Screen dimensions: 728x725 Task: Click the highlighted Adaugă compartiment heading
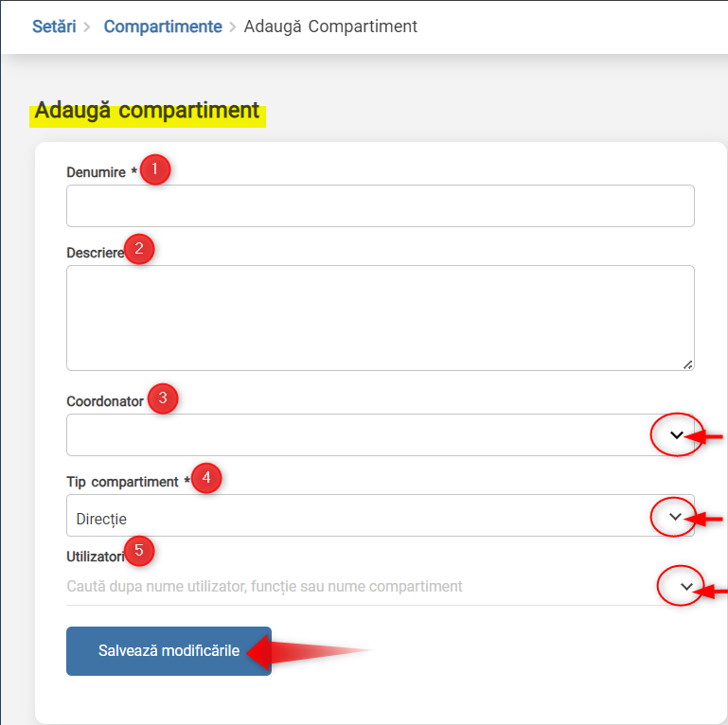click(147, 111)
